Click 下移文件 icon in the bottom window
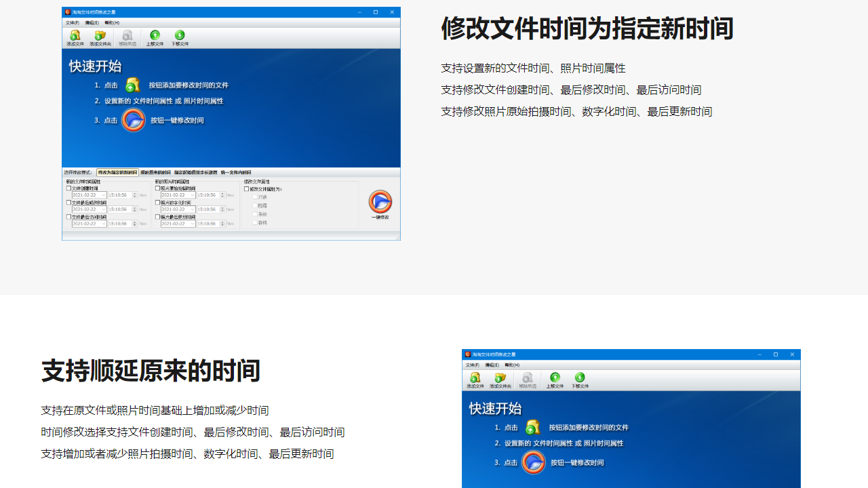This screenshot has width=868, height=488. (x=578, y=378)
